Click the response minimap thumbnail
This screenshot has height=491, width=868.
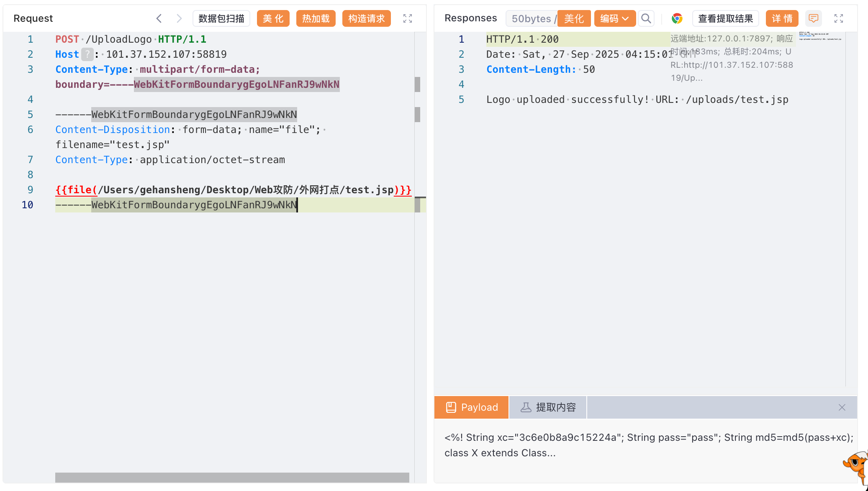(x=819, y=36)
